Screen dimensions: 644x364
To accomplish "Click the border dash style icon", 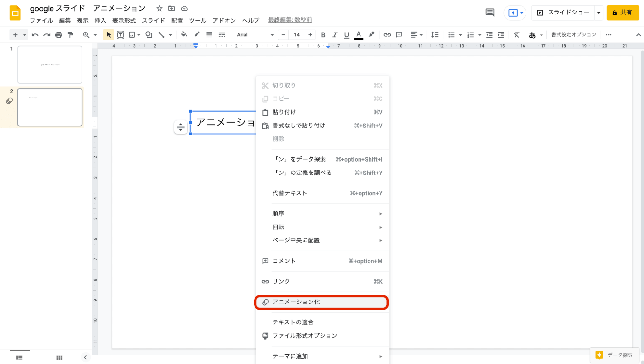I will tap(222, 35).
